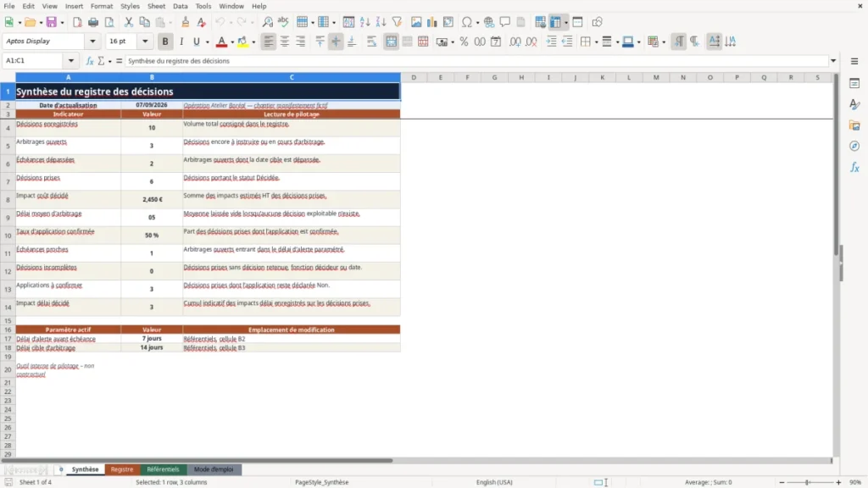Click the Merge and Center Cells icon
The image size is (868, 488).
point(391,42)
